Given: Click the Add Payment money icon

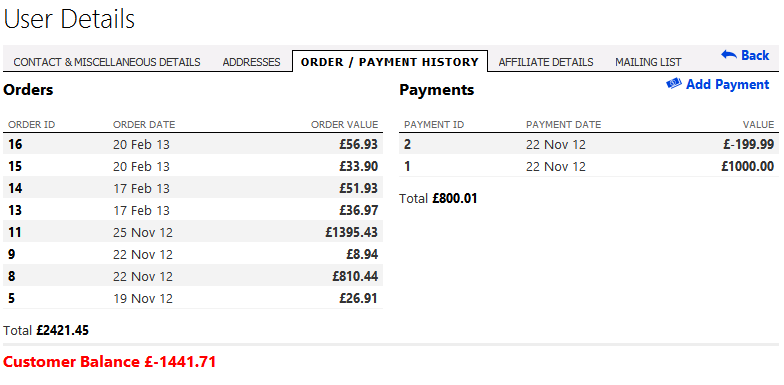Looking at the screenshot, I should point(674,84).
